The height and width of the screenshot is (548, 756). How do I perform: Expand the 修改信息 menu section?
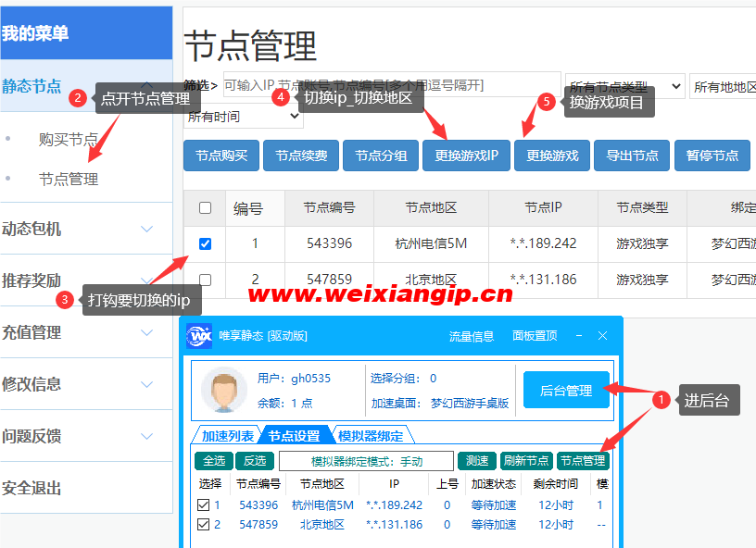[86, 384]
